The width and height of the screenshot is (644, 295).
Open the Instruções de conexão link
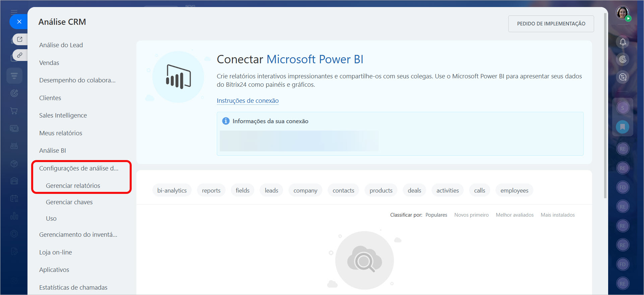(x=248, y=101)
